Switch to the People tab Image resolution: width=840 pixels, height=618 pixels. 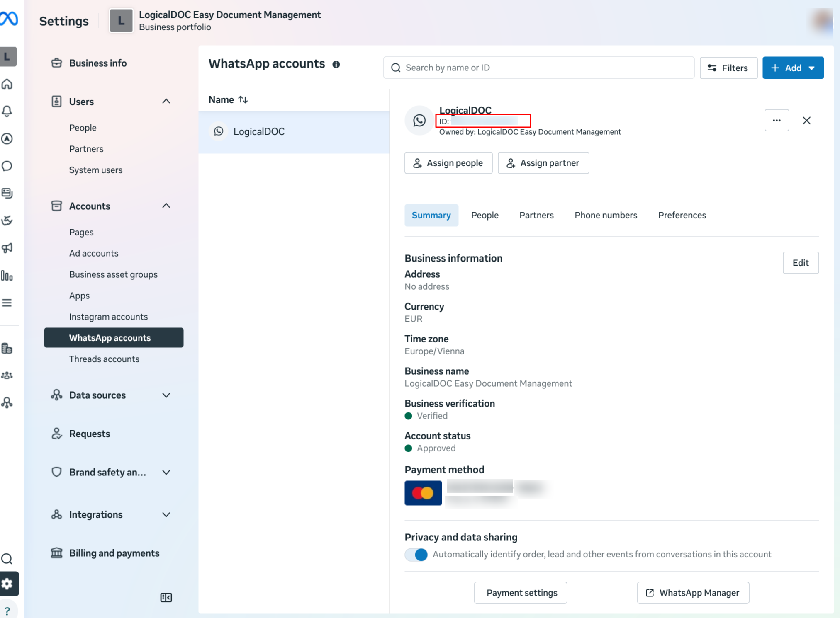(x=485, y=215)
